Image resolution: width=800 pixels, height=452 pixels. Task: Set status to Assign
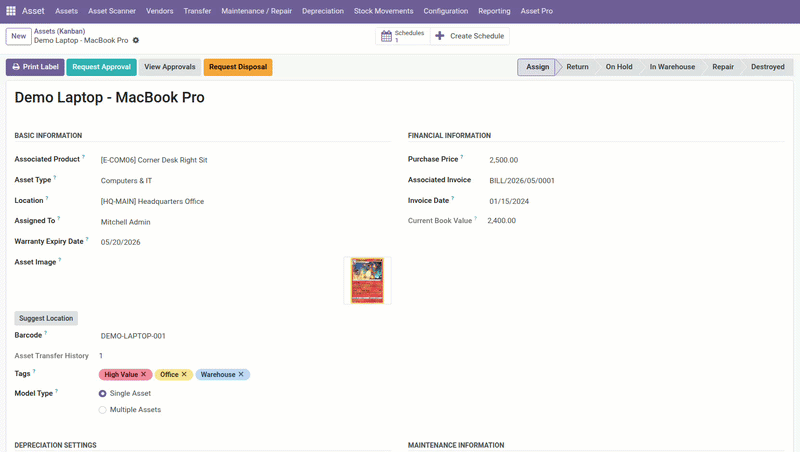537,67
